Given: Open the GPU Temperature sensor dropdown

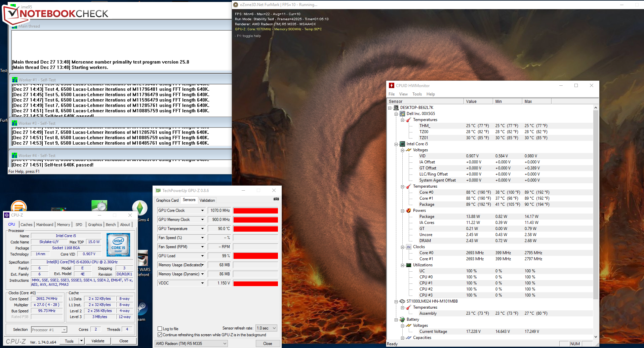Looking at the screenshot, I should coord(202,229).
